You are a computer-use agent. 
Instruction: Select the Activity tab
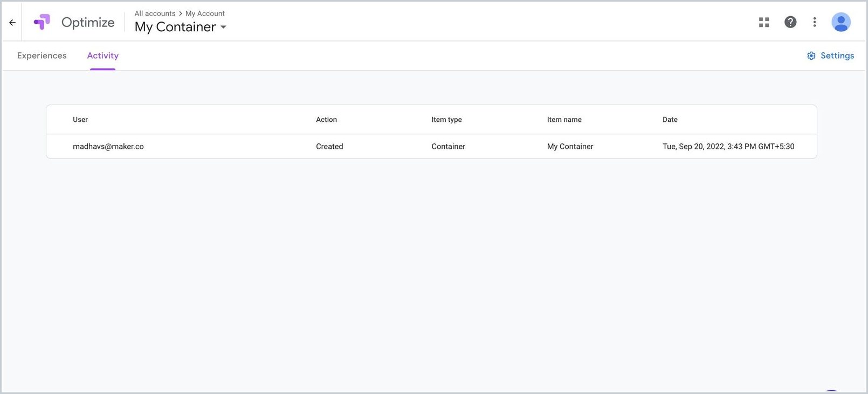(x=103, y=56)
